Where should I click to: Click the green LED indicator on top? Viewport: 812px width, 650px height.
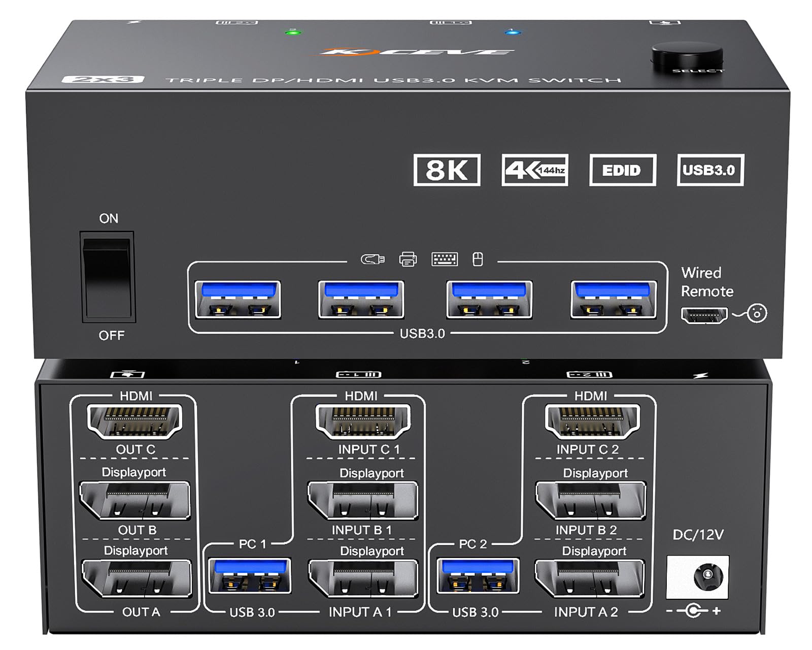pyautogui.click(x=293, y=33)
